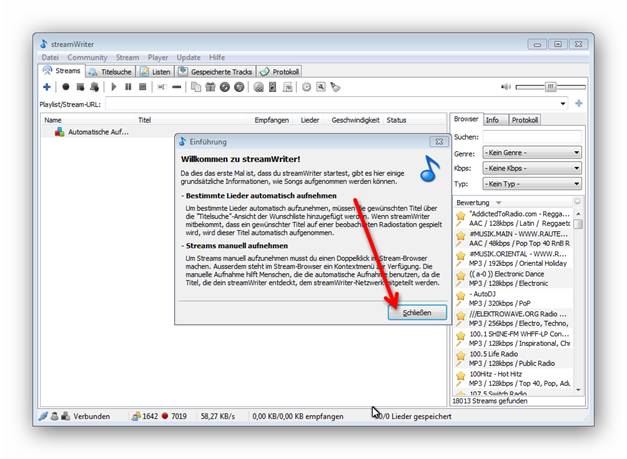Click into the Suchen search field
The height and width of the screenshot is (459, 627).
pos(532,137)
